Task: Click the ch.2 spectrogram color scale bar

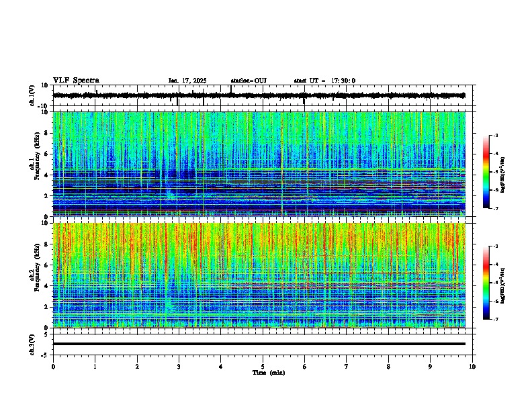Action: tap(486, 283)
